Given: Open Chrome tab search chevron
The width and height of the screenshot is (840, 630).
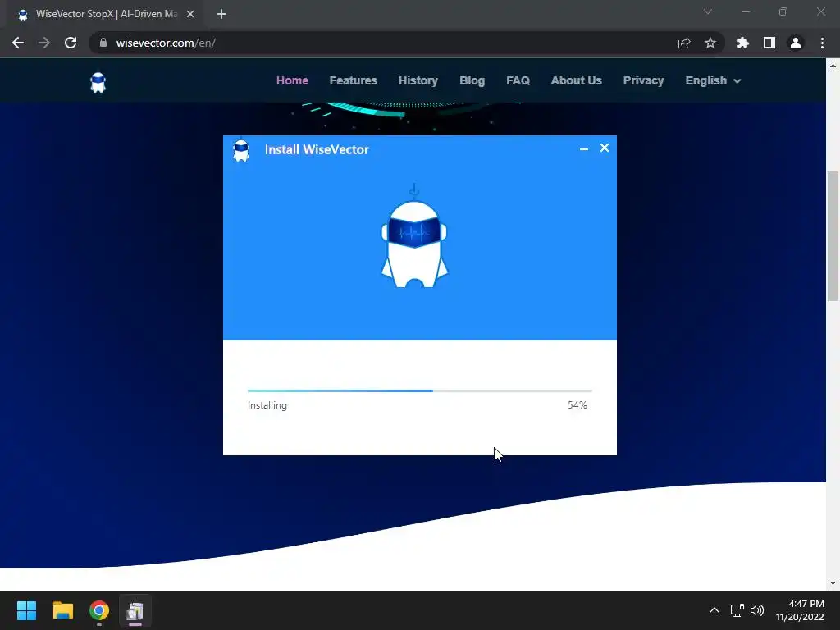Looking at the screenshot, I should [x=708, y=11].
